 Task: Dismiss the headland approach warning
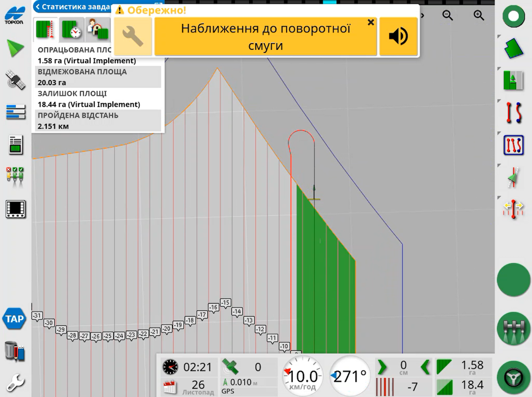pyautogui.click(x=370, y=22)
